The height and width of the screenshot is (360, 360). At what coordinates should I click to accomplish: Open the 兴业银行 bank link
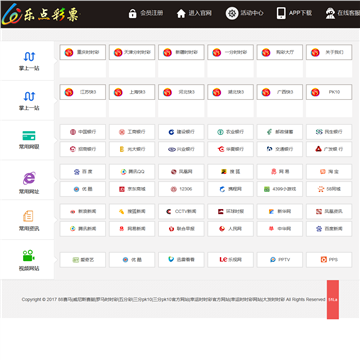[x=181, y=149]
